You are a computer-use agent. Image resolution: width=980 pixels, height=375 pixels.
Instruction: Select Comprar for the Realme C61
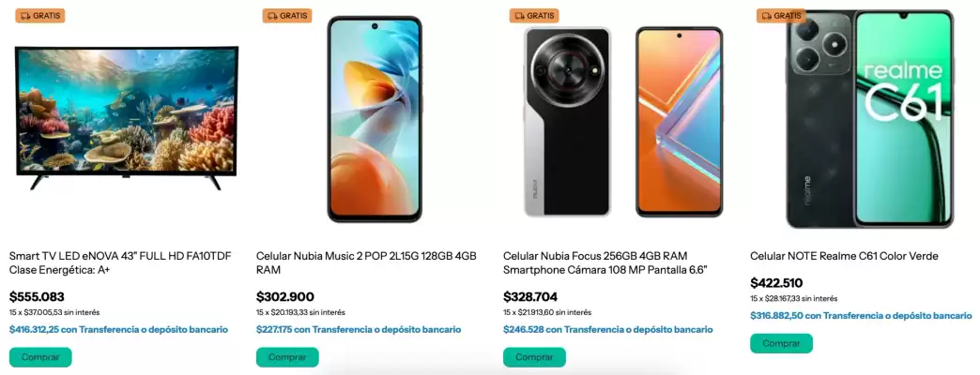781,344
